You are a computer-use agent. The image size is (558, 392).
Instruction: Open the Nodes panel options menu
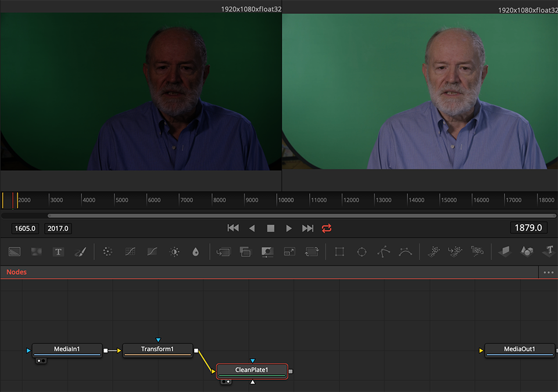(548, 272)
